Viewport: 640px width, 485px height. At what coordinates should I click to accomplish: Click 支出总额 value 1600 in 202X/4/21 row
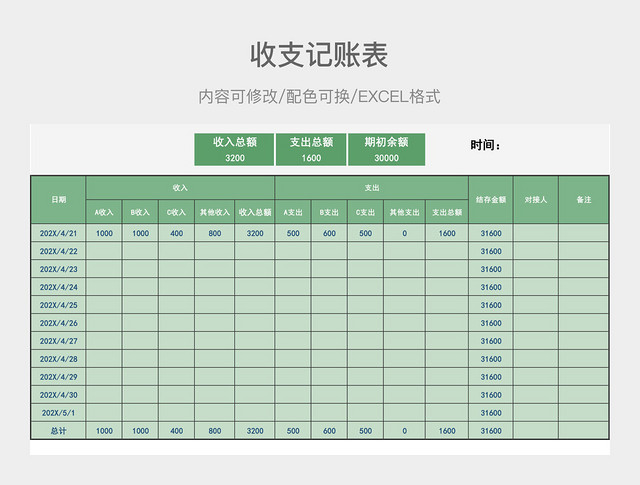click(x=447, y=233)
